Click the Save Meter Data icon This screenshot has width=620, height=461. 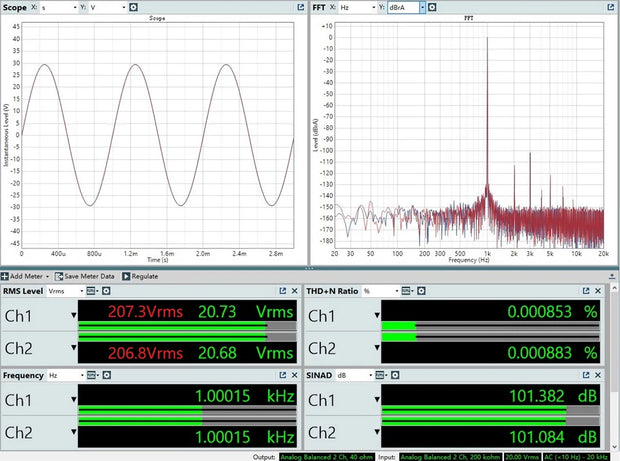59,276
